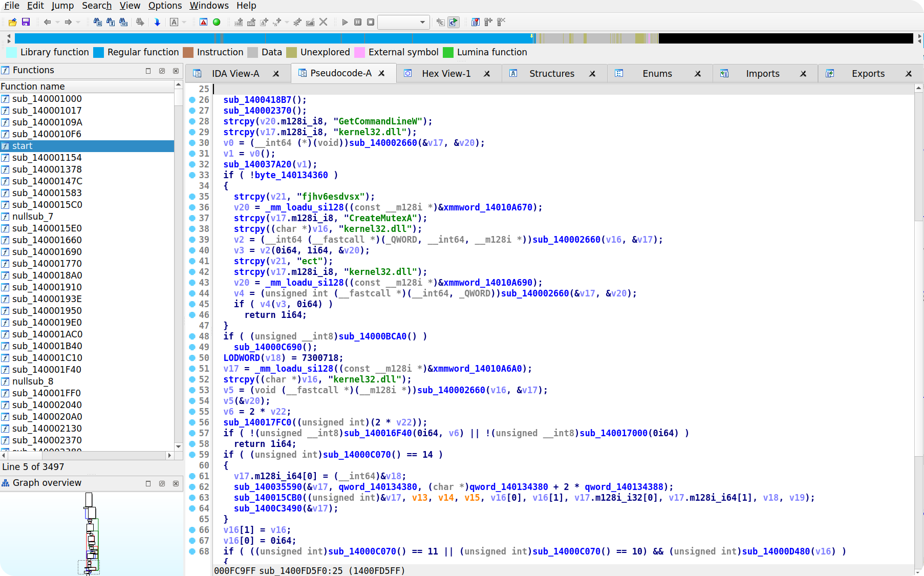Click the green circle status icon
Image resolution: width=924 pixels, height=576 pixels.
click(217, 22)
